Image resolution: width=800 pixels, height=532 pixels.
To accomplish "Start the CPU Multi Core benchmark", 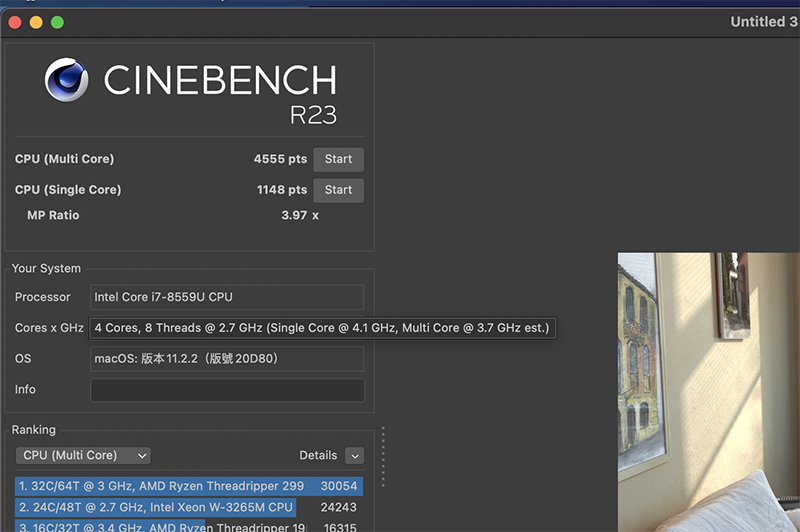I will coord(338,160).
